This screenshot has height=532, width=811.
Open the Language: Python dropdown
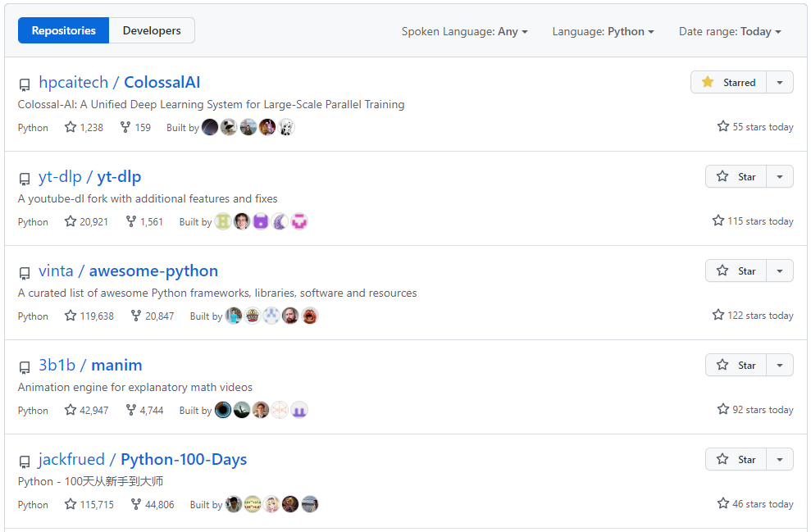click(x=603, y=32)
